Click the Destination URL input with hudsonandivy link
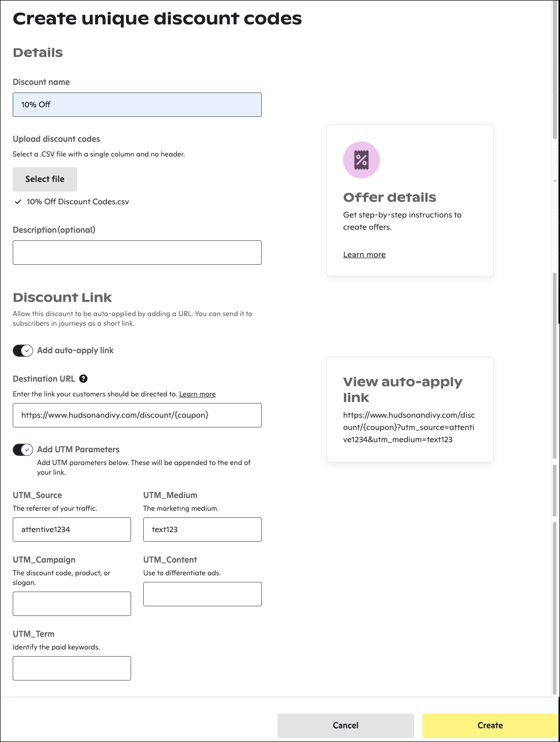 (x=137, y=415)
